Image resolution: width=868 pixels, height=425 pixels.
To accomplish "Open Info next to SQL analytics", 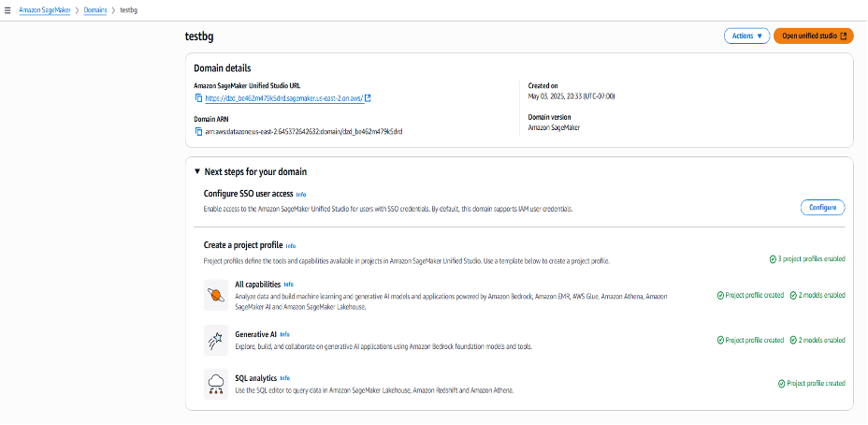I will coord(284,378).
